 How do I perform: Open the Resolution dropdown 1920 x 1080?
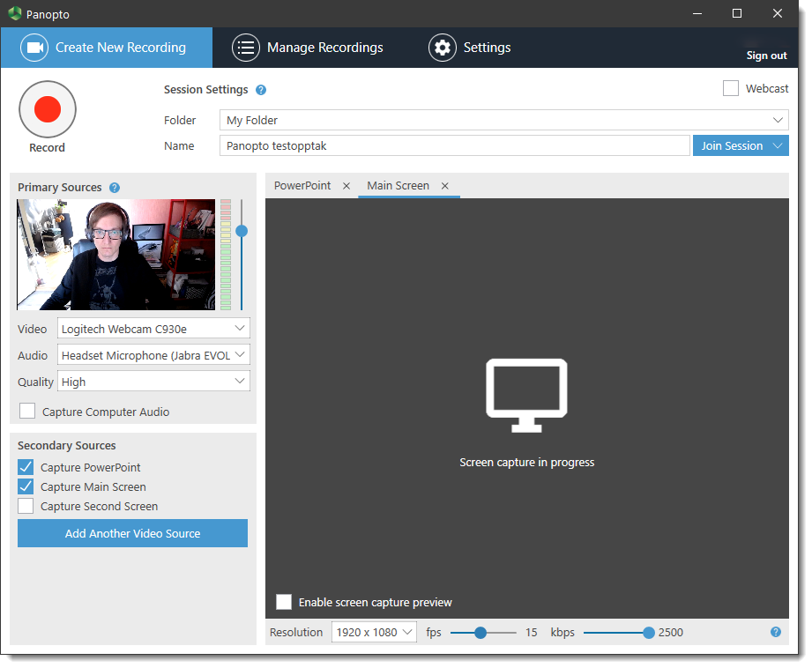point(374,632)
